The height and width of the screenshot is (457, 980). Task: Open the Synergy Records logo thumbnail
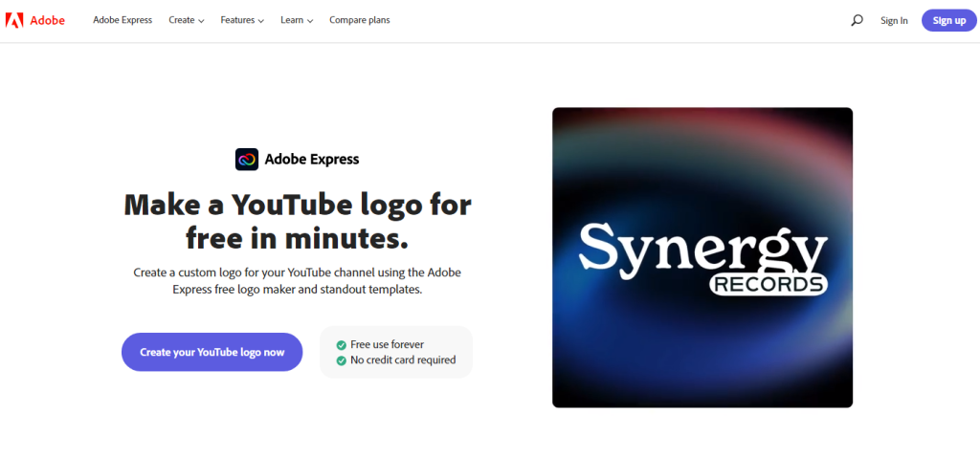coord(702,258)
